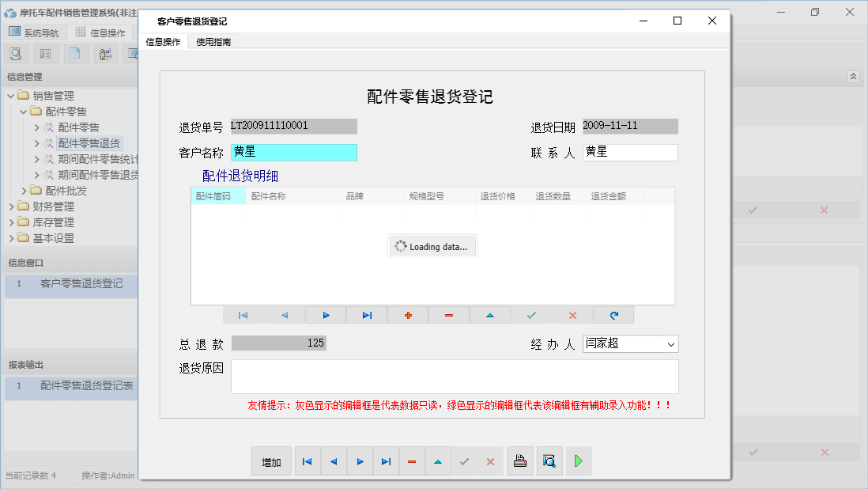Open the person/report icon on the toolbar
The height and width of the screenshot is (489, 868).
point(105,53)
